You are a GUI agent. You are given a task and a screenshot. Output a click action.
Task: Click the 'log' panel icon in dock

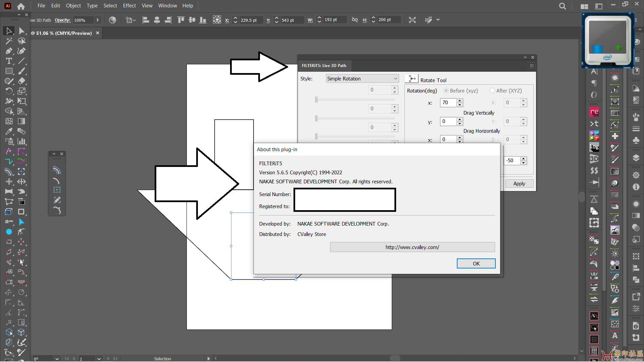tap(594, 147)
